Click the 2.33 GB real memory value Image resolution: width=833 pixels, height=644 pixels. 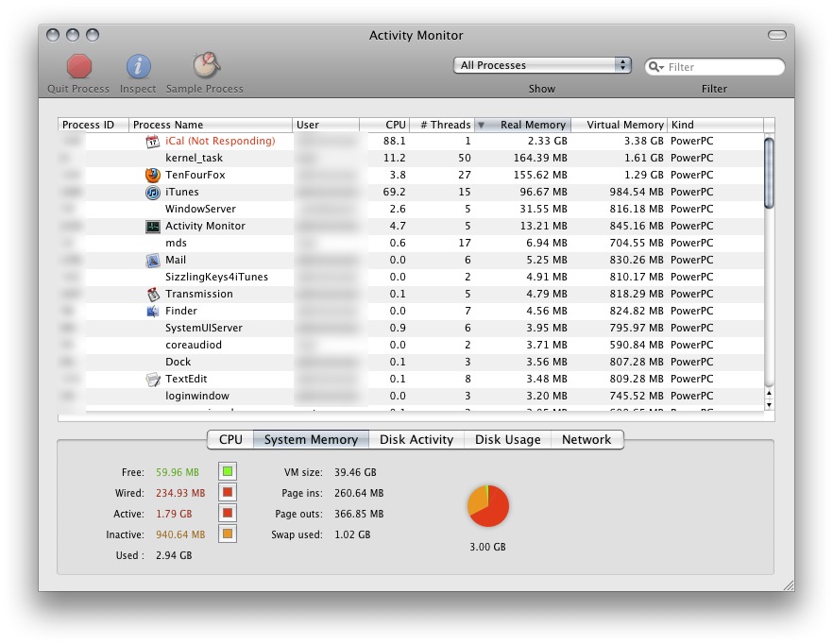click(x=547, y=141)
